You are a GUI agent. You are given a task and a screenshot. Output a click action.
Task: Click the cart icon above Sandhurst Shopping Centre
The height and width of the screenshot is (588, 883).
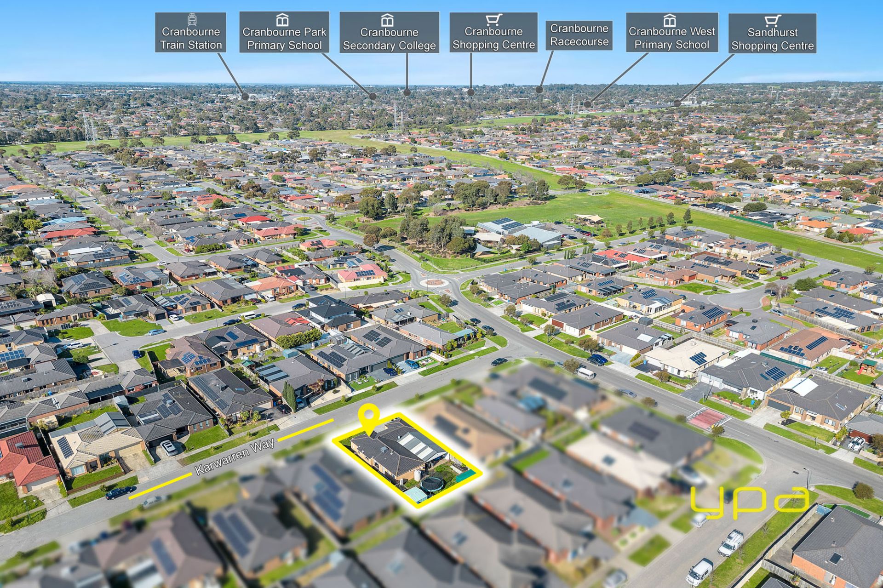(772, 21)
